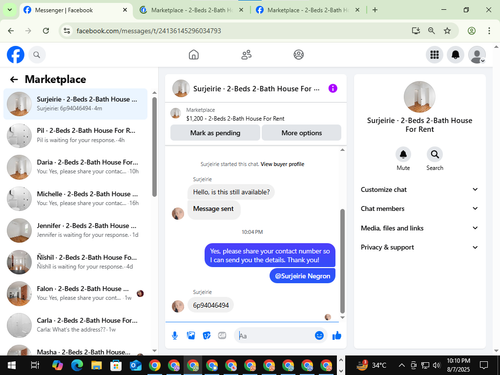Open conversation information purple icon
This screenshot has width=500, height=375.
333,88
